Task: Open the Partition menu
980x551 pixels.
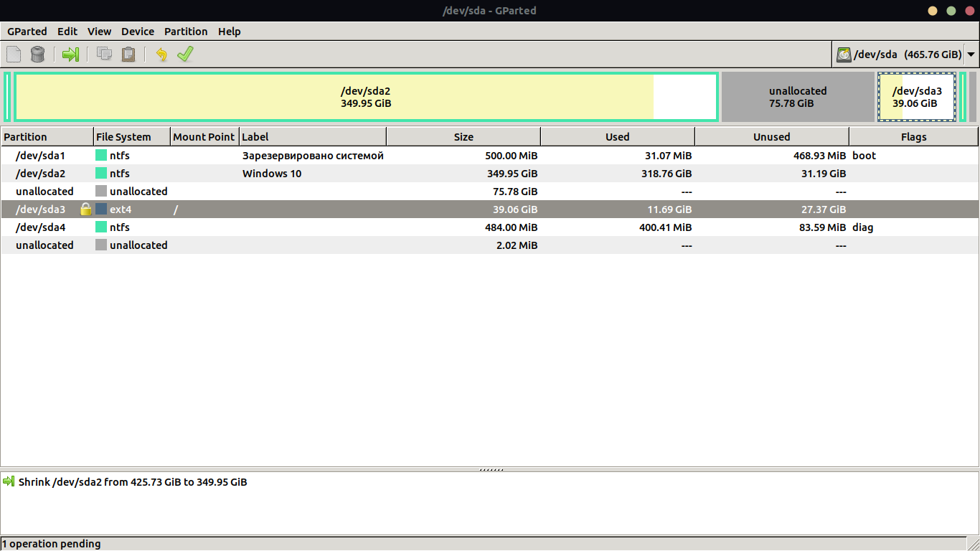Action: [186, 32]
